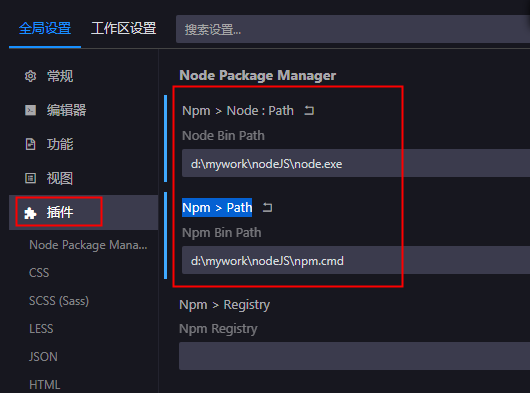Select Node Package Manager in the plugin list

[88, 245]
